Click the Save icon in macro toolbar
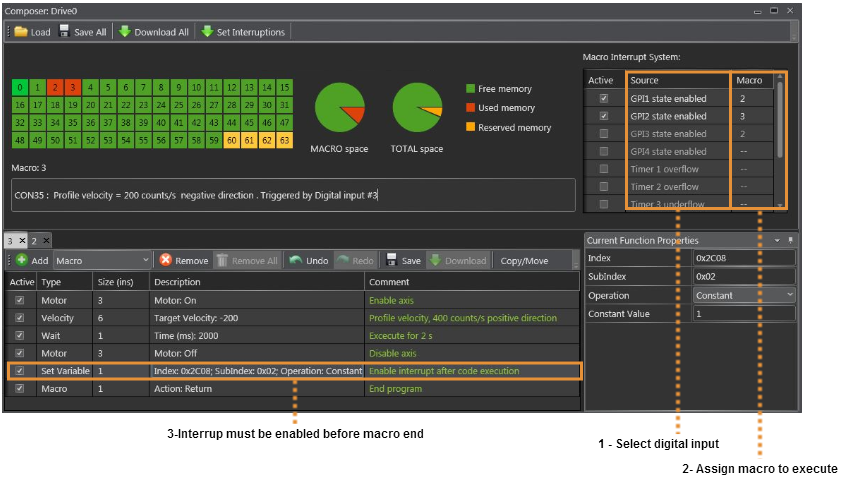This screenshot has height=496, width=858. (393, 260)
